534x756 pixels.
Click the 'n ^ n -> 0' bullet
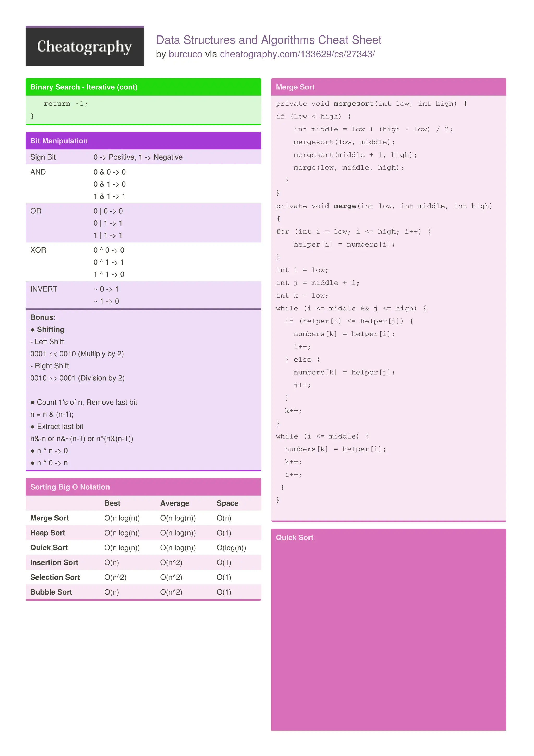click(x=52, y=451)
